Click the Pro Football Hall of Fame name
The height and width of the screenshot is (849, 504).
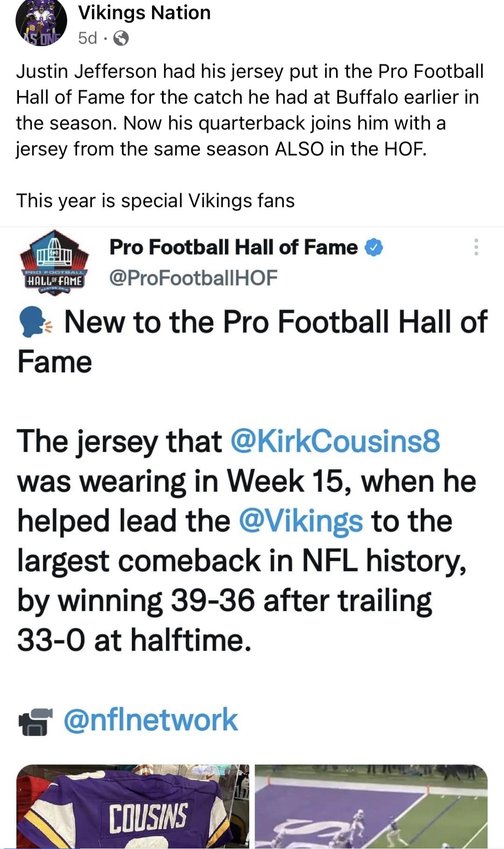pos(233,247)
